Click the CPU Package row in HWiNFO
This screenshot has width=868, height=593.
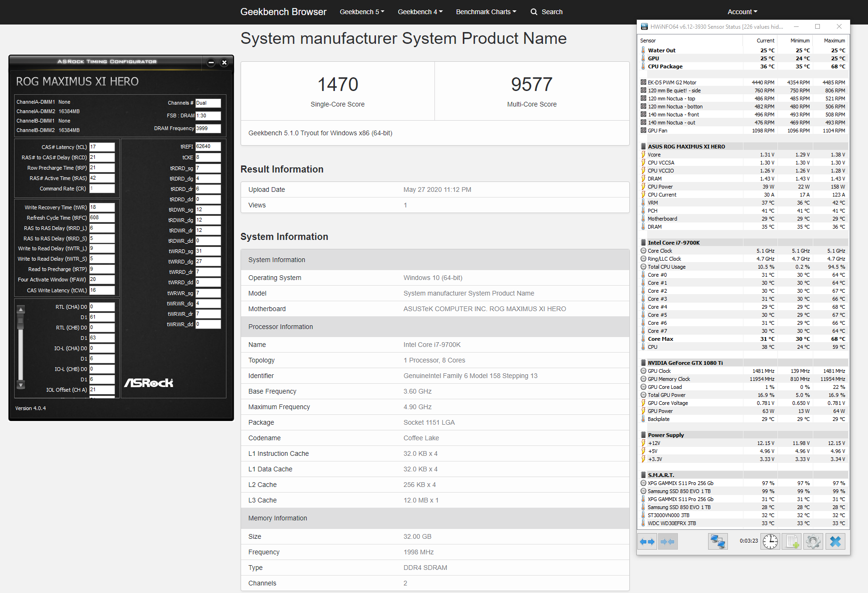click(743, 66)
